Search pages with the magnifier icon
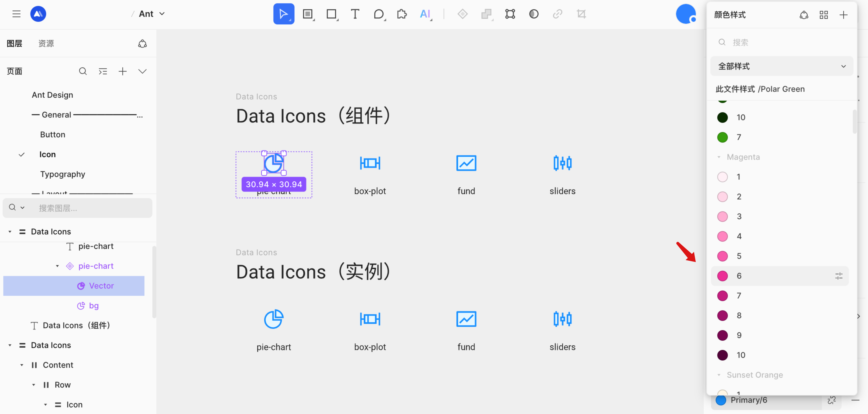Viewport: 868px width, 414px height. click(x=83, y=71)
